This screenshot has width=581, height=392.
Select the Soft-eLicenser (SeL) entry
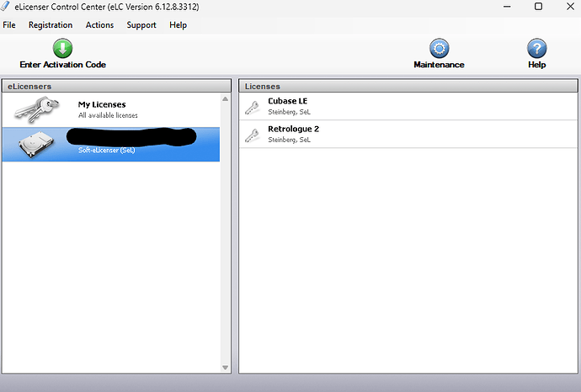[111, 145]
